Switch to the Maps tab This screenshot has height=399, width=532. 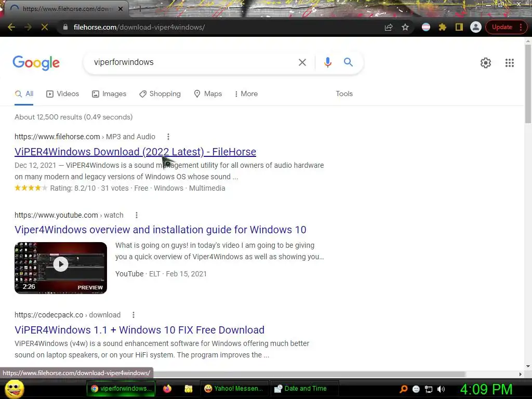(x=208, y=94)
